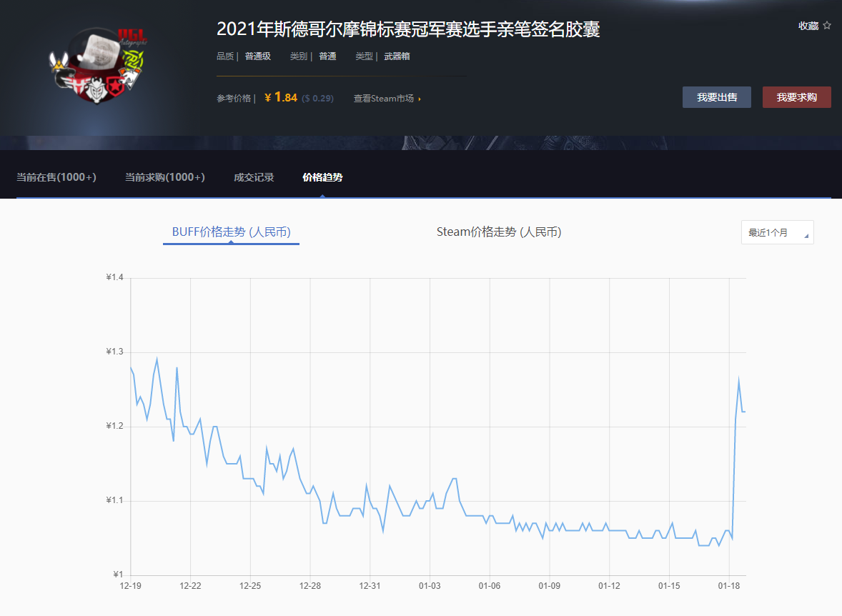Click the 01-18 x-axis date label

coord(728,586)
